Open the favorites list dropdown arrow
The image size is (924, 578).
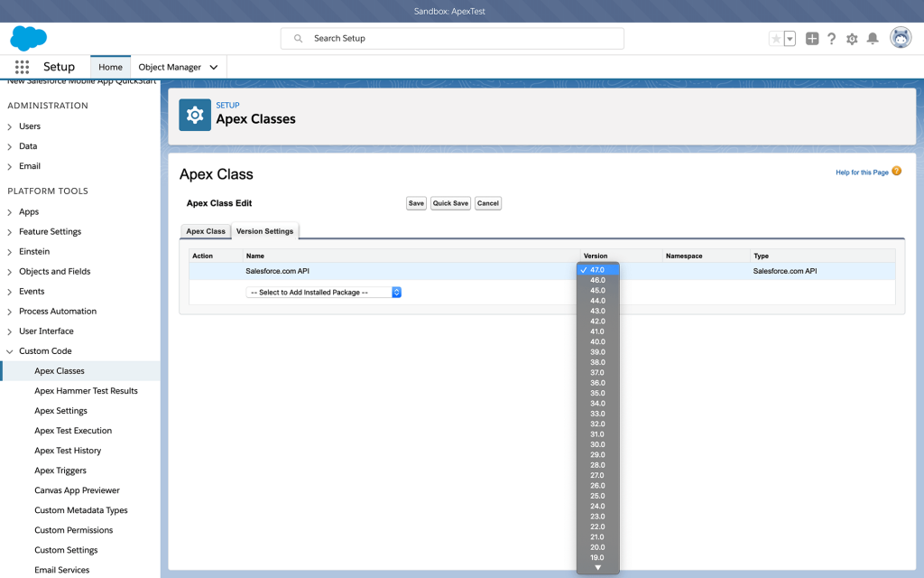tap(790, 39)
